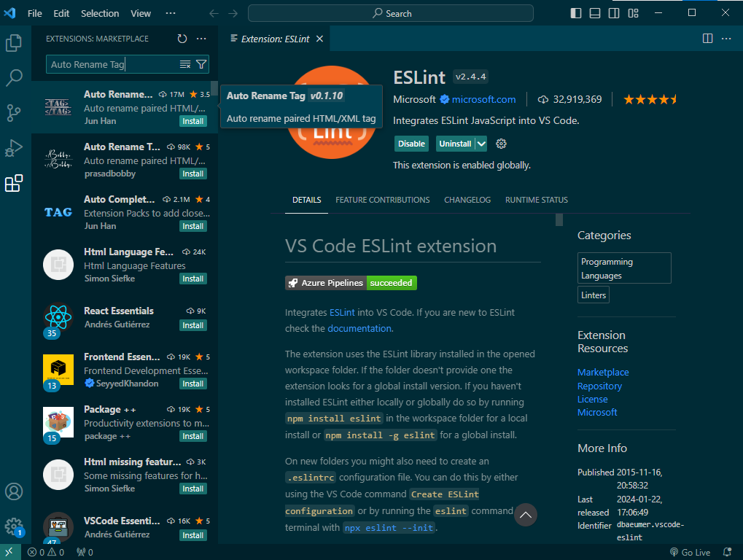Open the Repository resource link
This screenshot has width=743, height=560.
point(599,386)
